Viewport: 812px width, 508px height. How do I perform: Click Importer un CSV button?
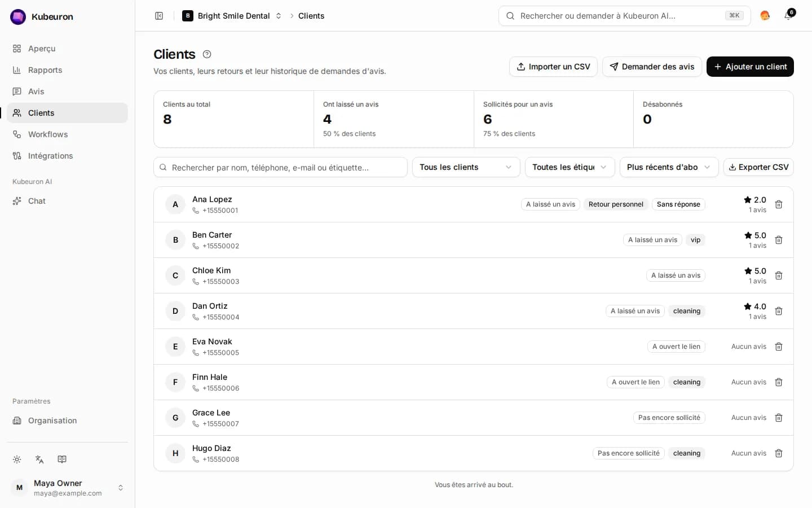click(553, 67)
